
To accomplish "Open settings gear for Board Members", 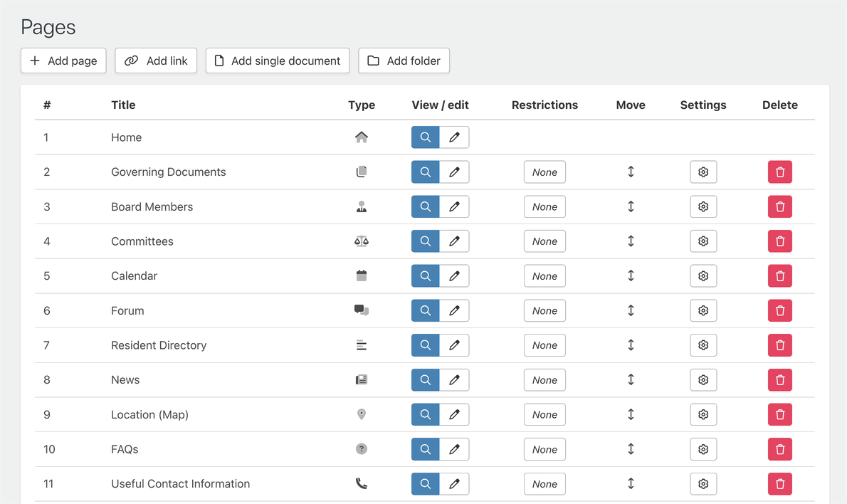I will pyautogui.click(x=703, y=206).
